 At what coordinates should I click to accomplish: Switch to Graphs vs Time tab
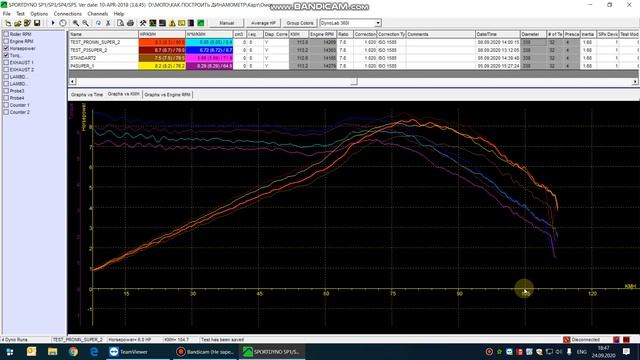(87, 95)
